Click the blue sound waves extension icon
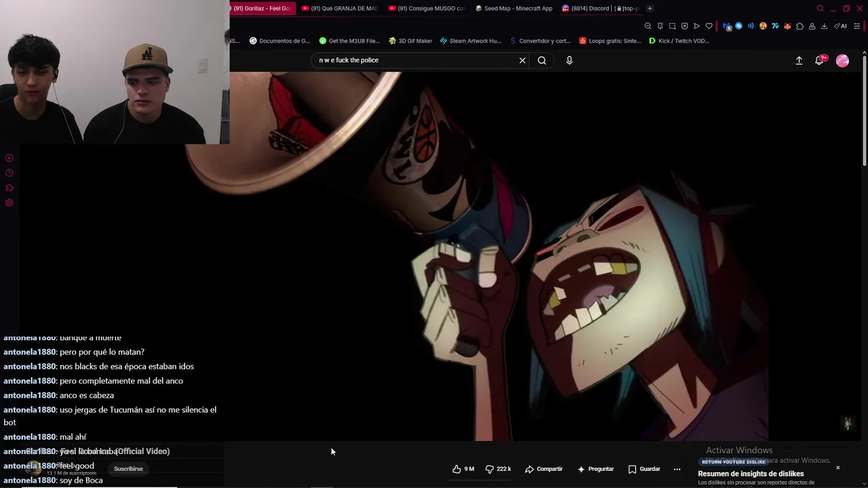 pos(751,26)
